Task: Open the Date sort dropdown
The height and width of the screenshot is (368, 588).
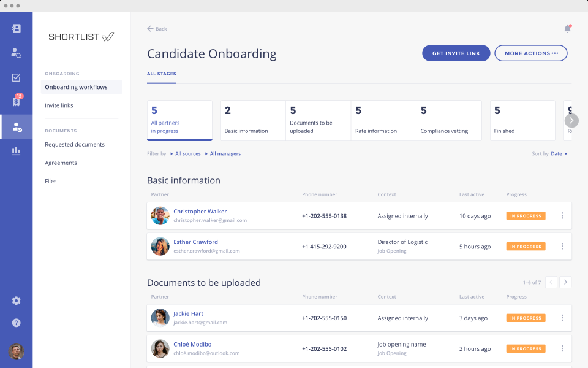Action: pos(559,153)
